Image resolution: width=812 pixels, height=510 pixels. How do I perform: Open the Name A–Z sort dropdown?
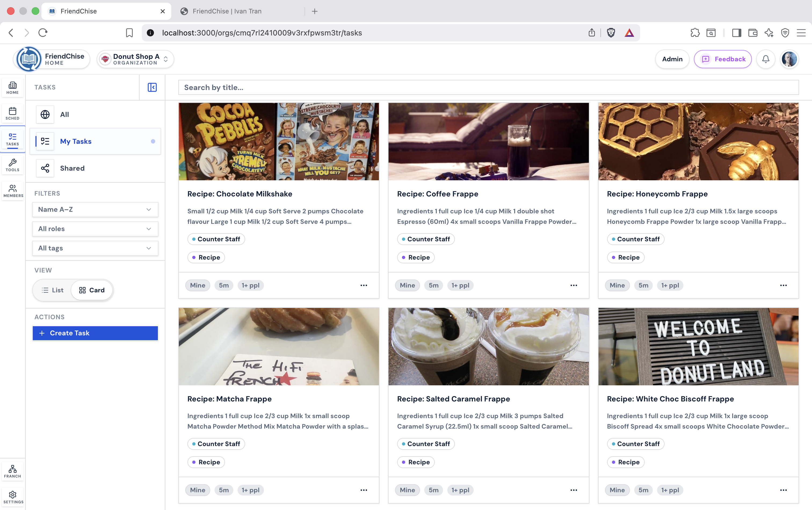click(x=95, y=210)
